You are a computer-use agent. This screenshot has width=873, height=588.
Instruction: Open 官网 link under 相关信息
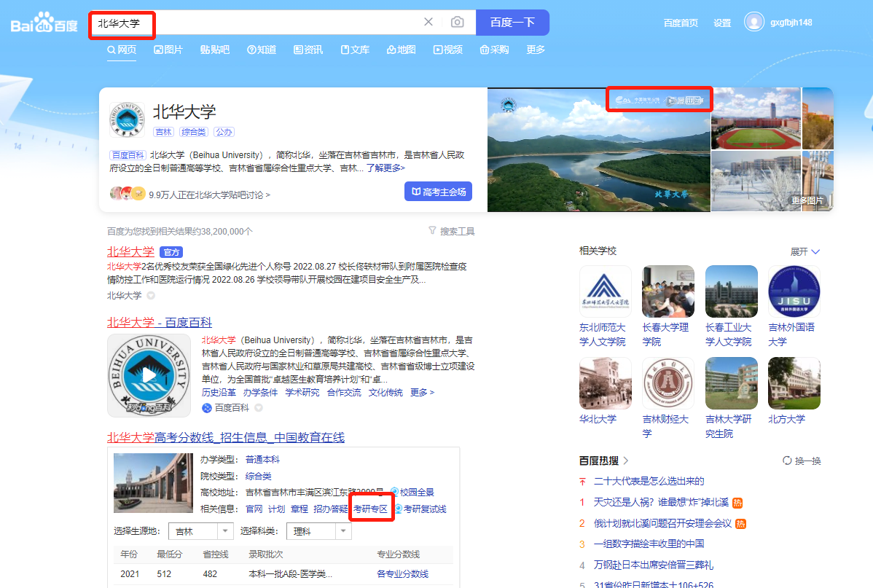pyautogui.click(x=254, y=509)
